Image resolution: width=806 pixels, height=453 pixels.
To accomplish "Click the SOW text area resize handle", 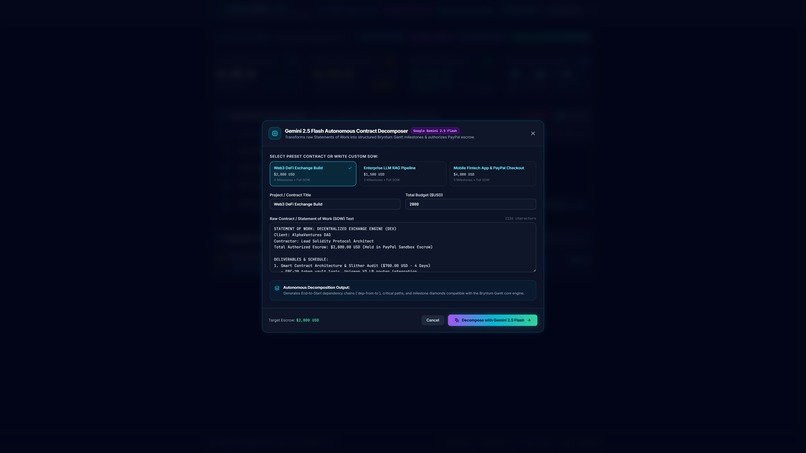I will (534, 270).
